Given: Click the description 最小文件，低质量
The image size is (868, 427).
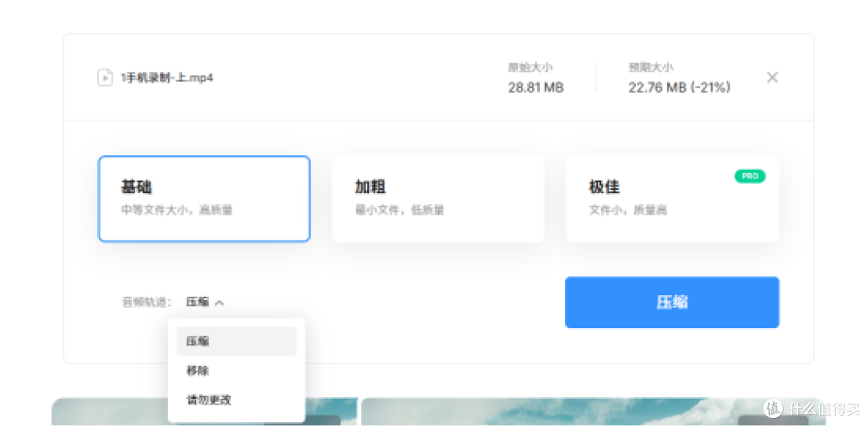Looking at the screenshot, I should tap(399, 211).
